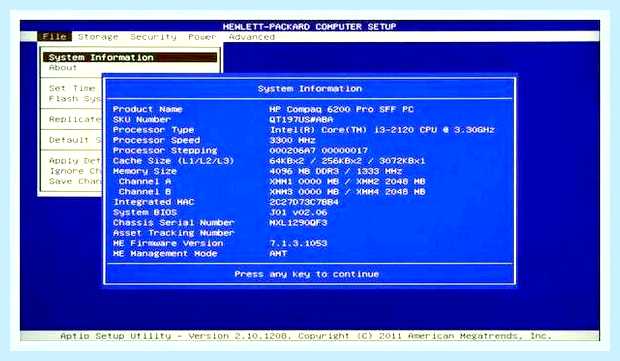
Task: Click the SKU Number label
Action: (142, 119)
